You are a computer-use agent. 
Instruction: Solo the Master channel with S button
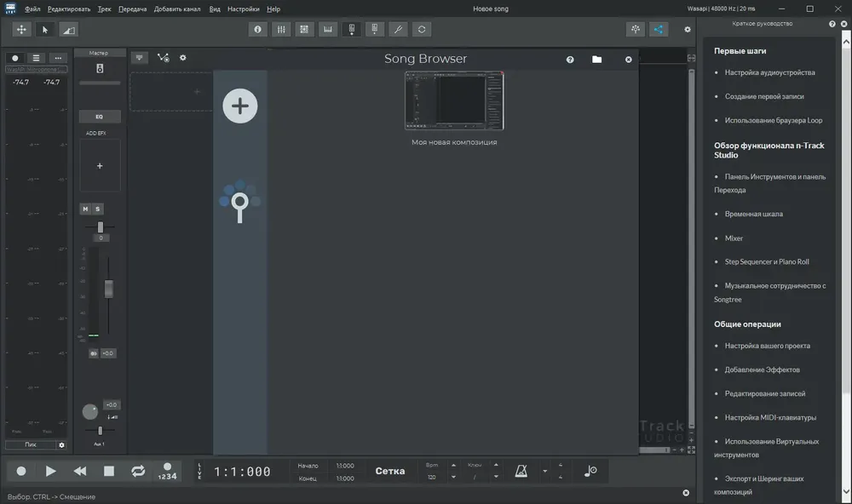point(98,209)
